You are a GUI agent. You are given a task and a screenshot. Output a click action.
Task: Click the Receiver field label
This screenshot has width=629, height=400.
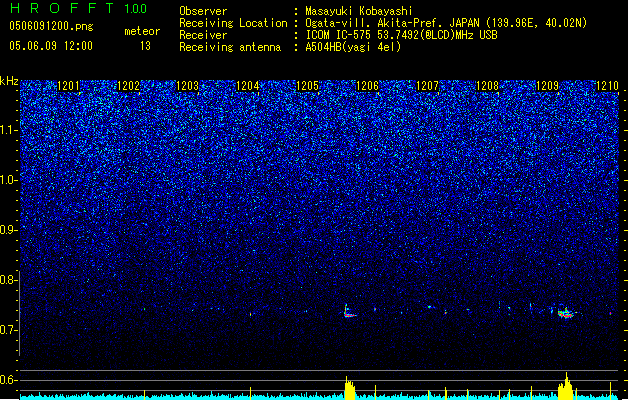pyautogui.click(x=203, y=35)
